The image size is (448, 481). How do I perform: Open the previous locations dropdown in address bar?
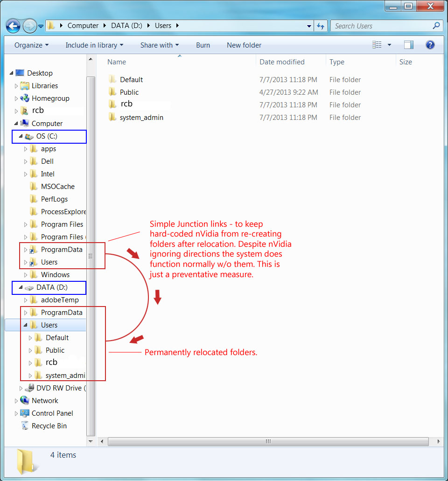(x=309, y=26)
